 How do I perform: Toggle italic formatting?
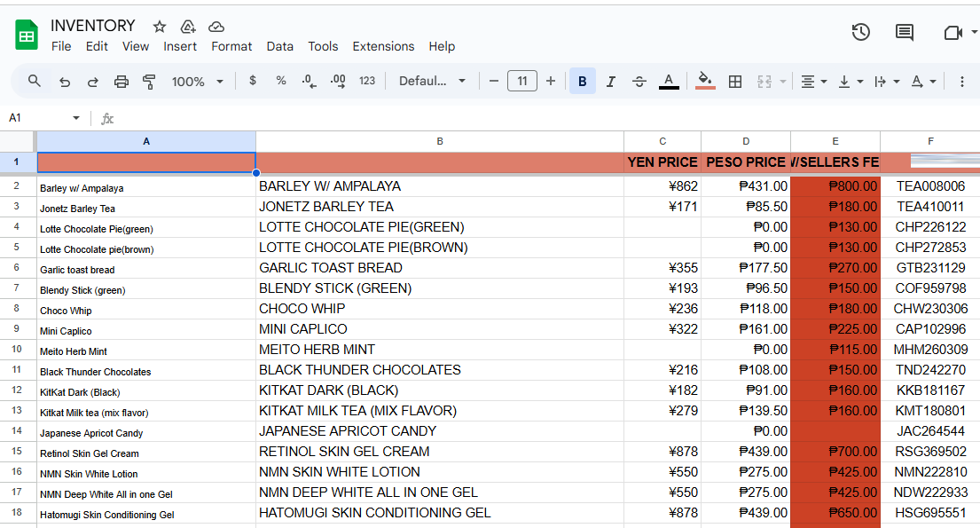click(611, 82)
